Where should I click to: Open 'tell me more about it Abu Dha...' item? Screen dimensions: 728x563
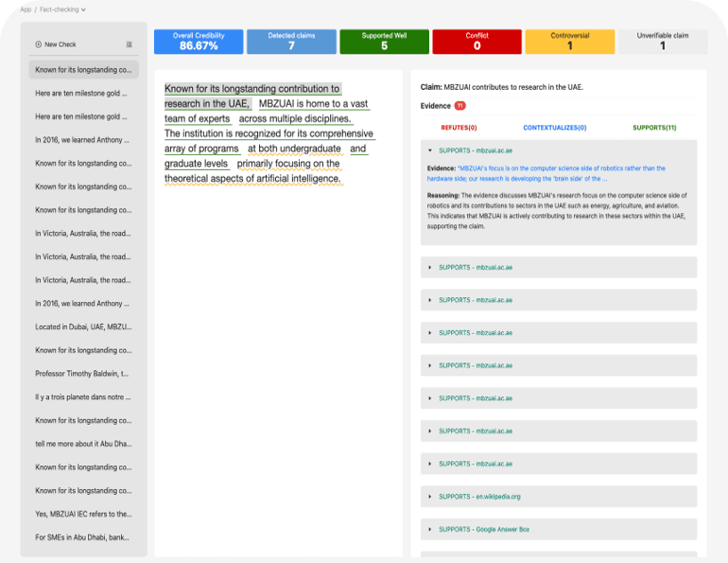pos(83,444)
